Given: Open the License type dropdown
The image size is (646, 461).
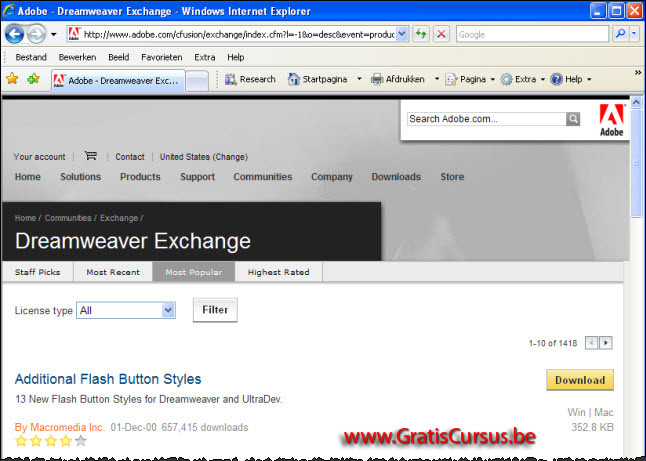Looking at the screenshot, I should (126, 310).
